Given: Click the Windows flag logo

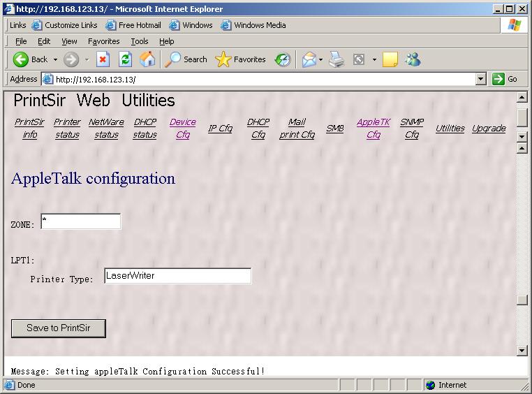Looking at the screenshot, I should (x=514, y=25).
